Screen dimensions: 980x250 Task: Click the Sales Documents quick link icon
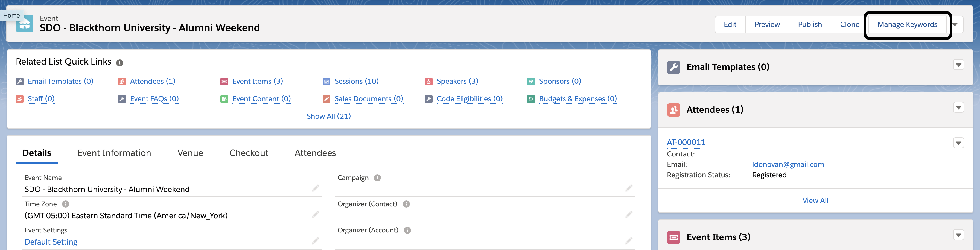[x=326, y=99]
